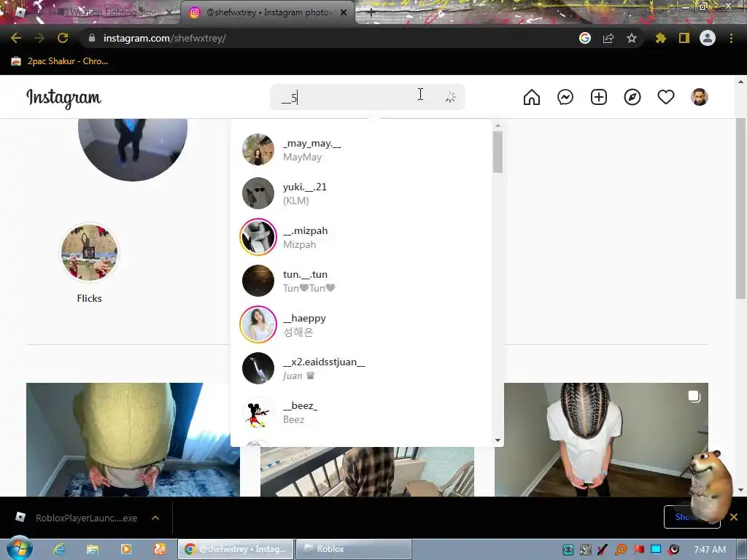Click the orange magnifier tray icon
The image size is (747, 560).
pyautogui.click(x=620, y=550)
